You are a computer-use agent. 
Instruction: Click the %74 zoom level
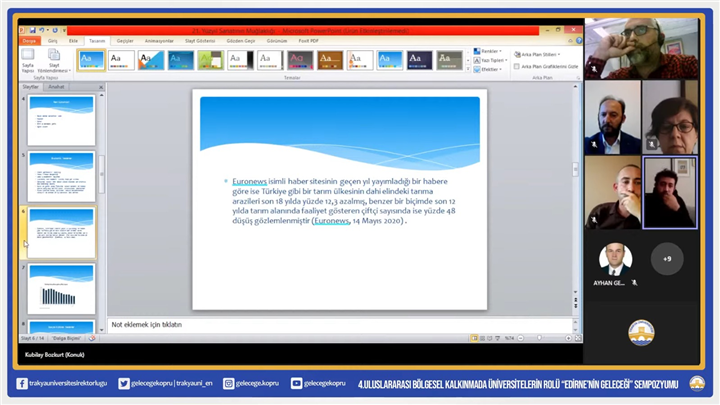(509, 338)
